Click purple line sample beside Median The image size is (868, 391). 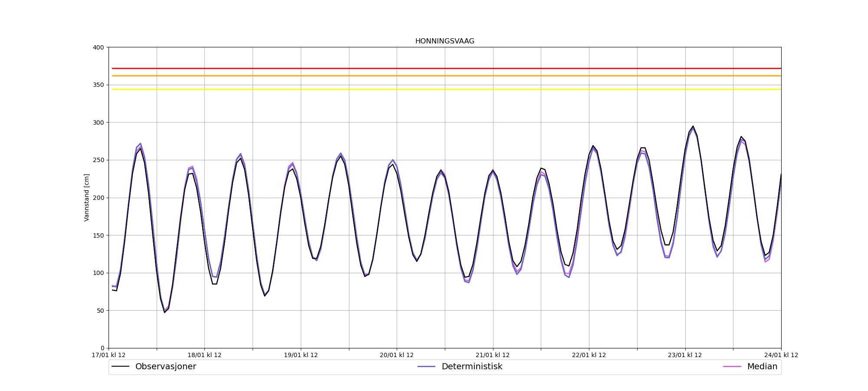coord(732,367)
